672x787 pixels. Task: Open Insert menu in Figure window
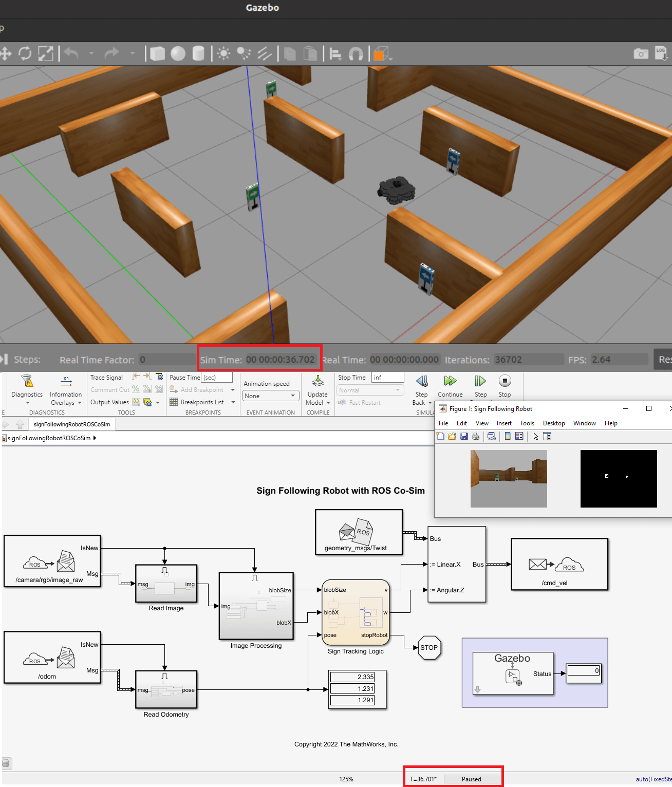click(x=504, y=423)
